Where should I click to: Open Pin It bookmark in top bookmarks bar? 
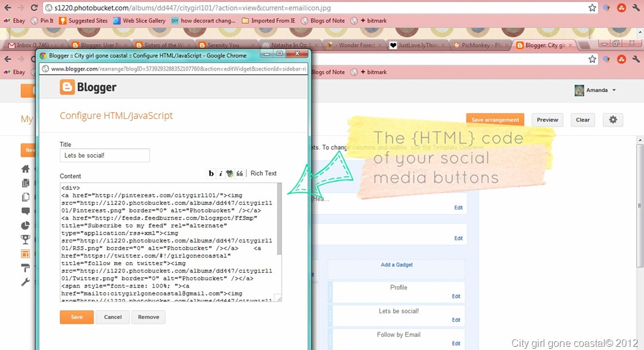tap(42, 21)
